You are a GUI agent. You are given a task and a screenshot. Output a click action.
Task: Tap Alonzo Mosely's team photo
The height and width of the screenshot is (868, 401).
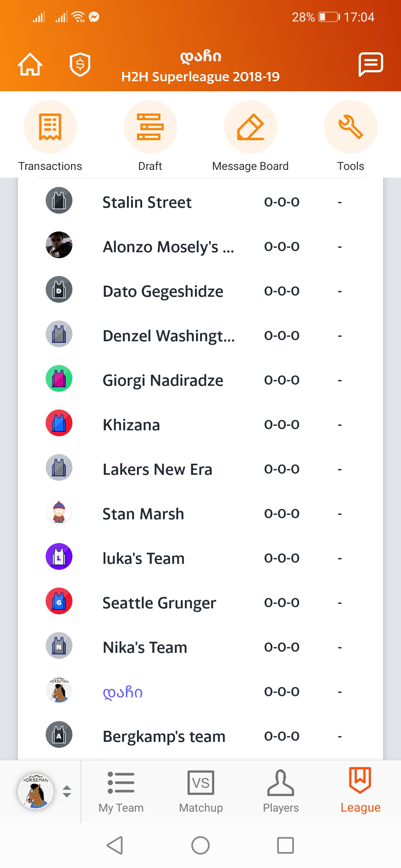[59, 245]
